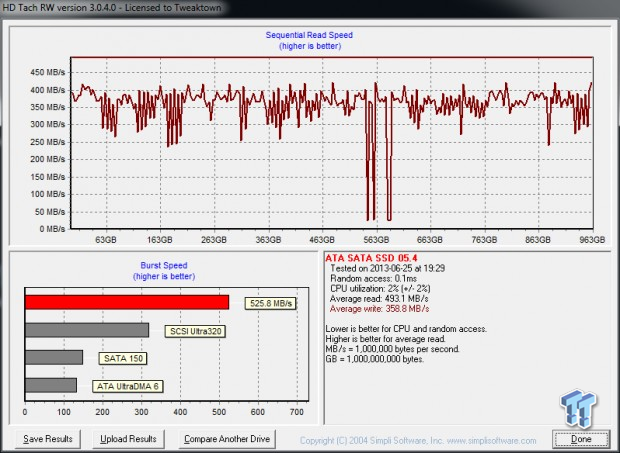Click the 0 MB/s axis label
Viewport: 620px width, 453px height.
click(x=52, y=229)
